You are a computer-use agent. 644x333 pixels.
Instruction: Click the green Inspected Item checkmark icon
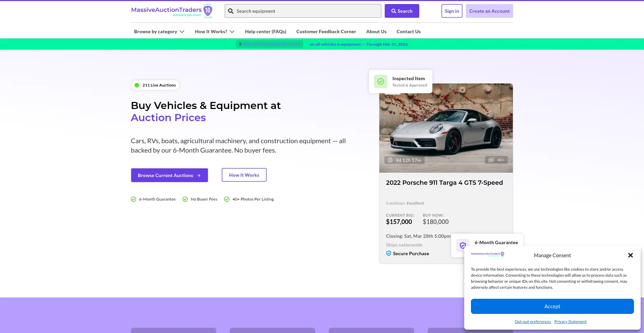[381, 81]
